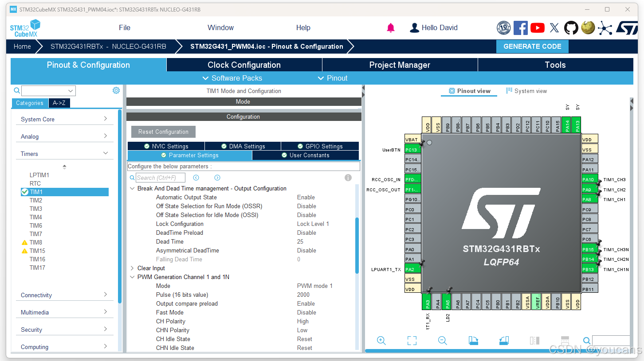Open the GitHub icon in header

(571, 28)
